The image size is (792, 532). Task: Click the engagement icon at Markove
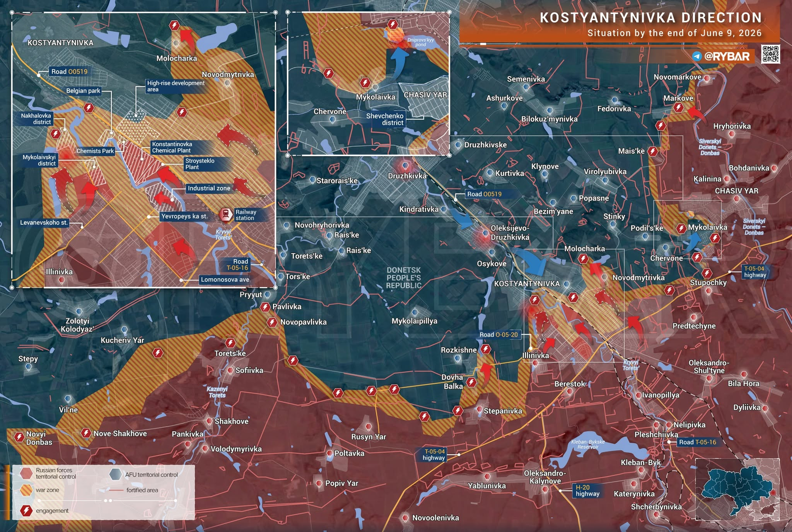679,107
